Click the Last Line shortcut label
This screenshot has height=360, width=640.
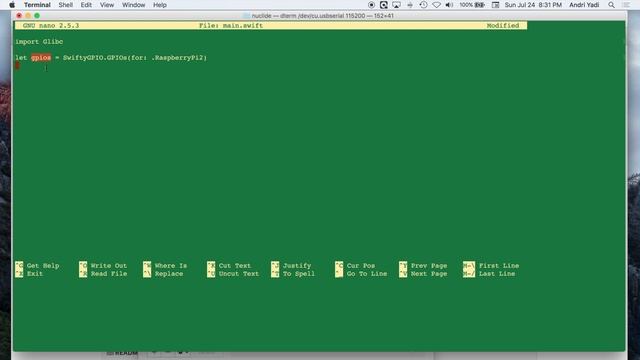coord(497,273)
